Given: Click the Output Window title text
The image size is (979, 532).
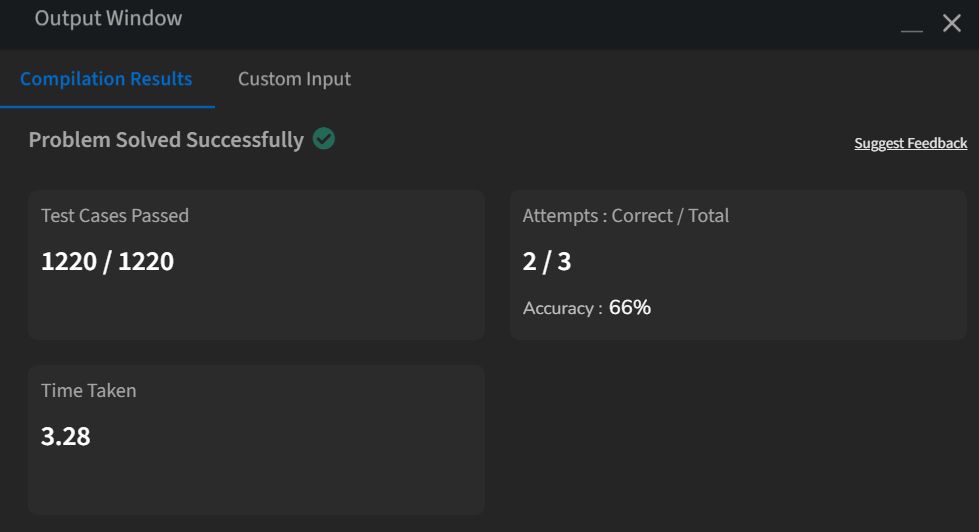Looking at the screenshot, I should point(108,18).
